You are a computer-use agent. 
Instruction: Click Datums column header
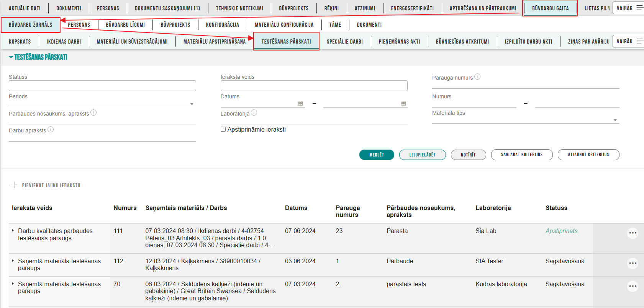click(296, 208)
